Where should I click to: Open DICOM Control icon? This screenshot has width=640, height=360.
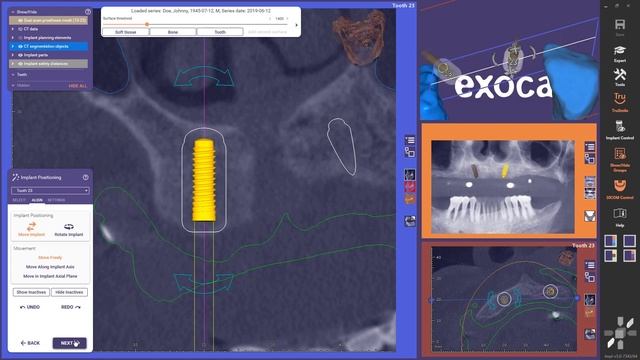(620, 186)
